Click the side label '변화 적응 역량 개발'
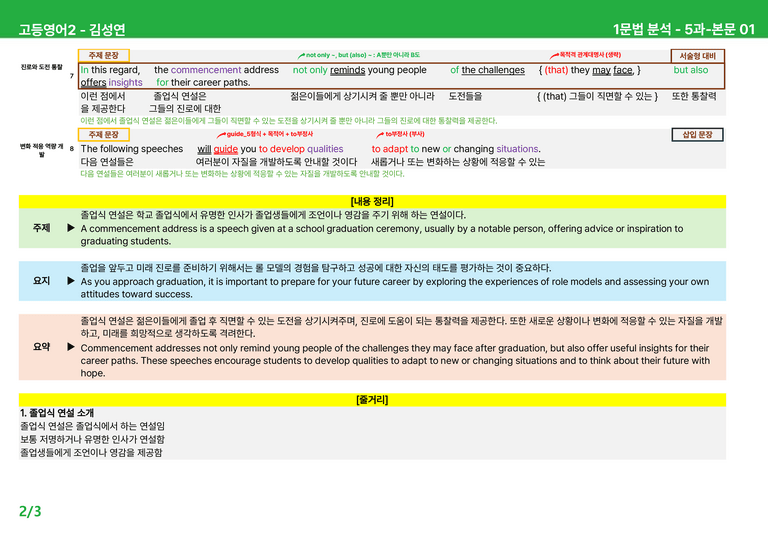Image resolution: width=768 pixels, height=543 pixels. click(42, 150)
